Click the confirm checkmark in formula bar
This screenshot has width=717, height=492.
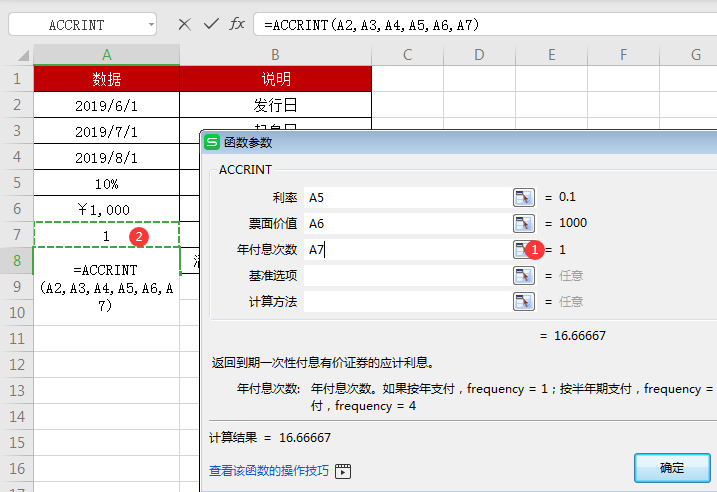tap(210, 24)
